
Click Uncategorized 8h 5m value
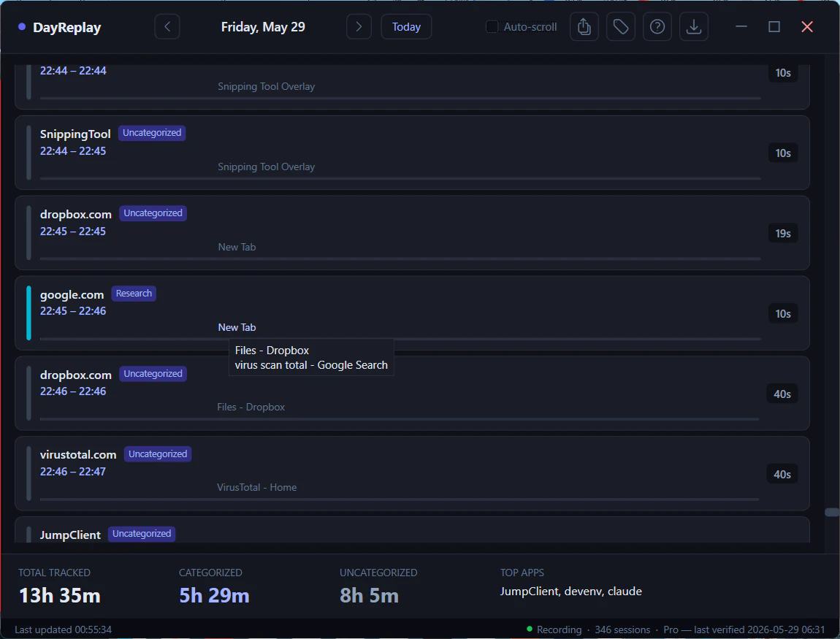pos(369,596)
